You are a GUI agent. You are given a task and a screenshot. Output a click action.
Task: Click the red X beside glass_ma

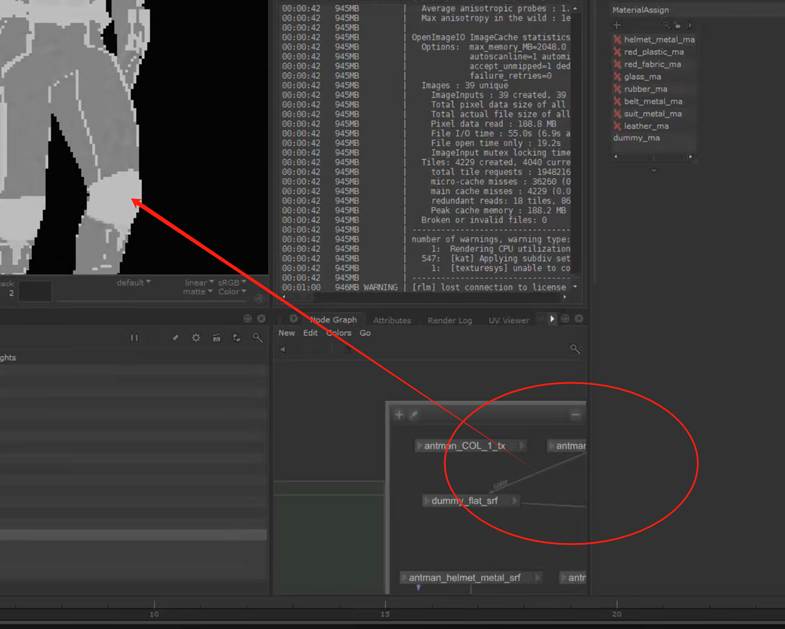617,77
